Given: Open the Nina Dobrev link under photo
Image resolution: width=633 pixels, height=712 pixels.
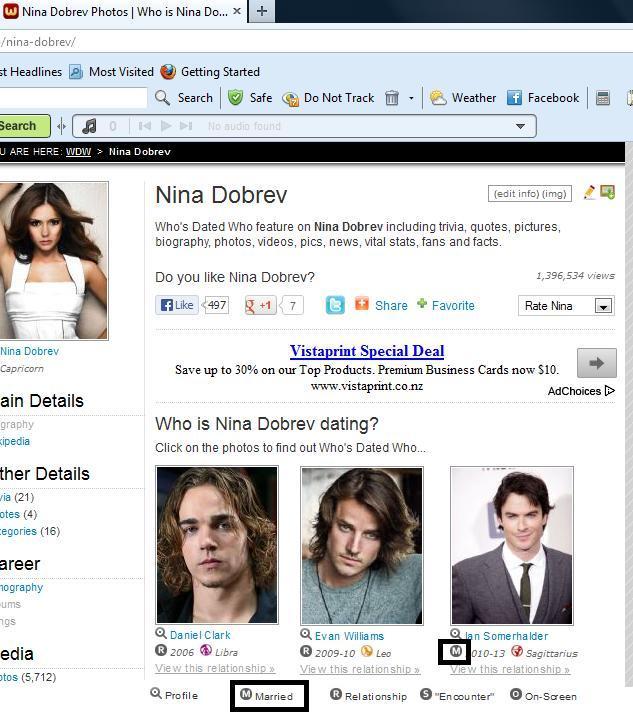Looking at the screenshot, I should pos(30,351).
